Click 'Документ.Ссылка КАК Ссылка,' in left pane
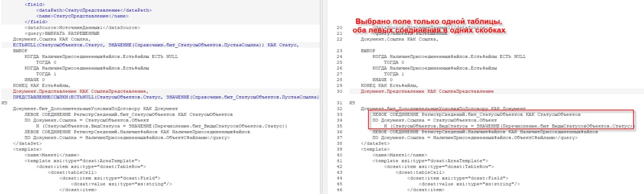The width and height of the screenshot is (644, 194). pos(51,39)
